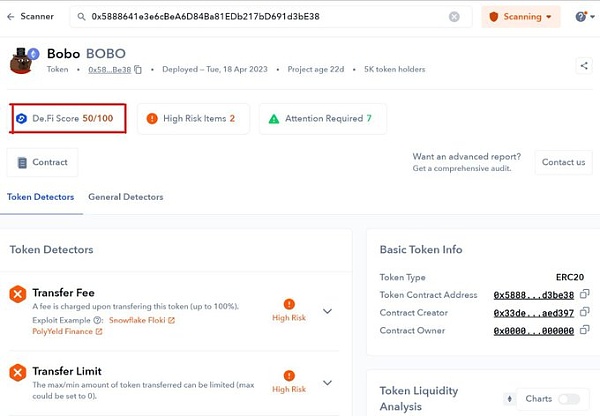
Task: Click the search address input field
Action: click(260, 17)
